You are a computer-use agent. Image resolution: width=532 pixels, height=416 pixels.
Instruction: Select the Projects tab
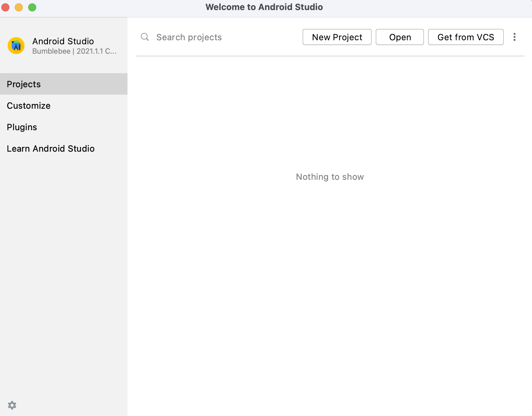(64, 84)
